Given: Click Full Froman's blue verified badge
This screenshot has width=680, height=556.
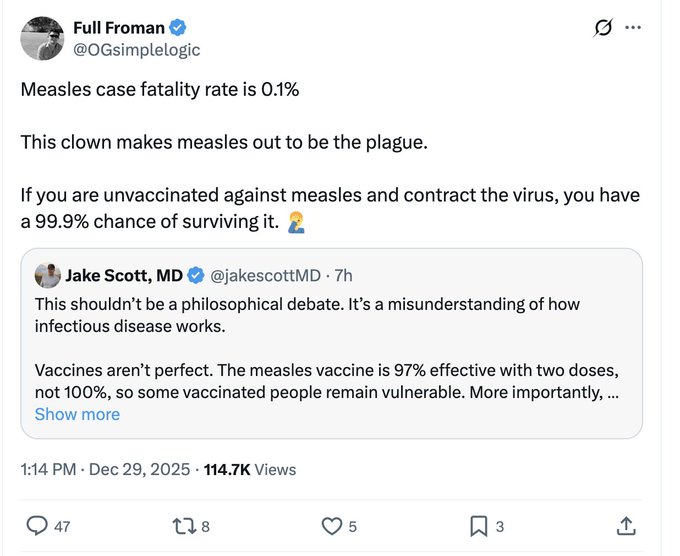Looking at the screenshot, I should pyautogui.click(x=176, y=27).
